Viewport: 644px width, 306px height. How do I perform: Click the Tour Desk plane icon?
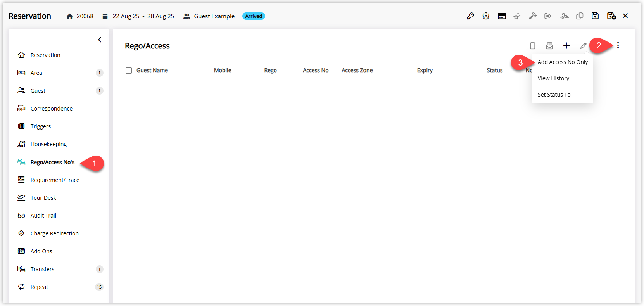[21, 197]
